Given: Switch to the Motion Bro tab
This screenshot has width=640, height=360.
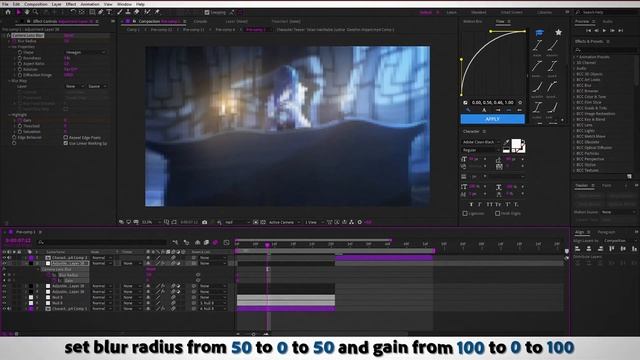Looking at the screenshot, I should pos(473,21).
